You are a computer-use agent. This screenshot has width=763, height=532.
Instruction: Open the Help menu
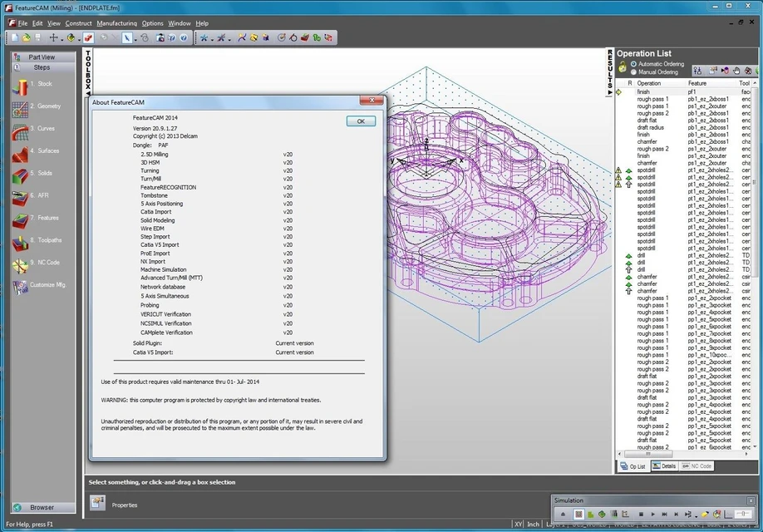point(202,23)
